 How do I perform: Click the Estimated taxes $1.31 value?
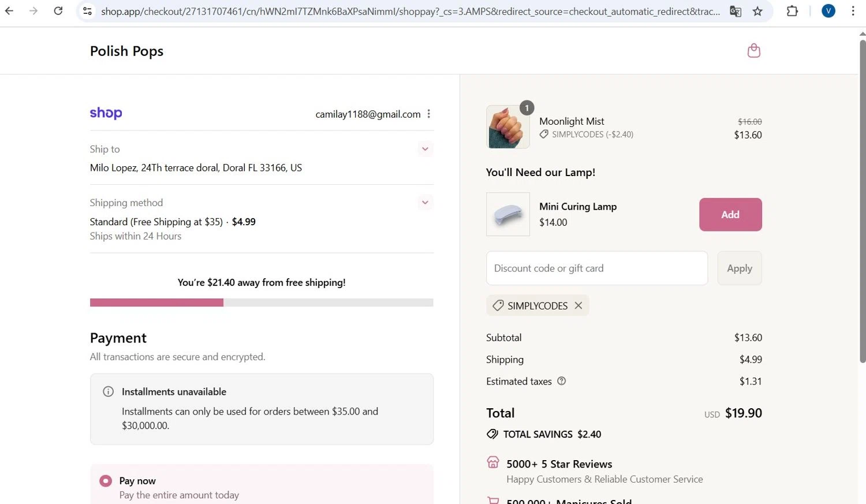(751, 381)
